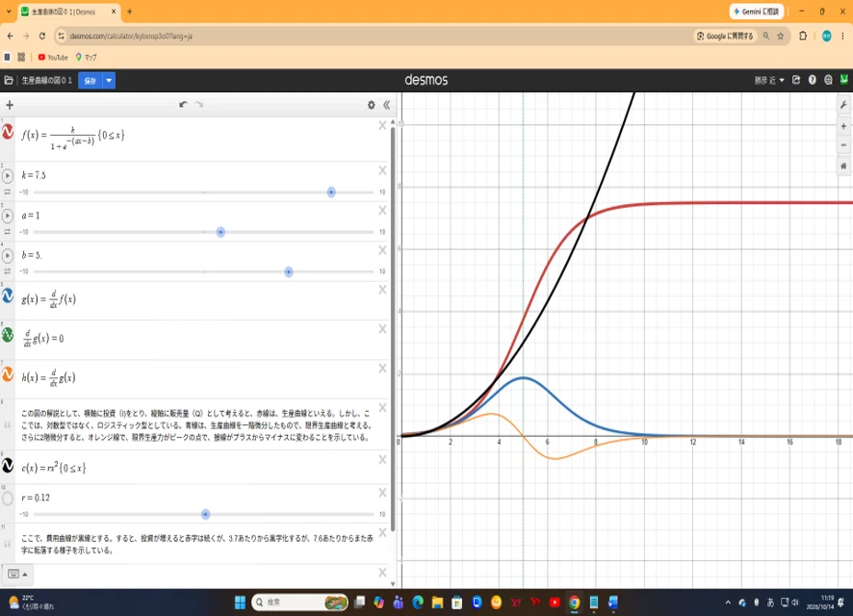The width and height of the screenshot is (853, 616).
Task: Delete the c(x)=rx² expression row
Action: click(382, 460)
